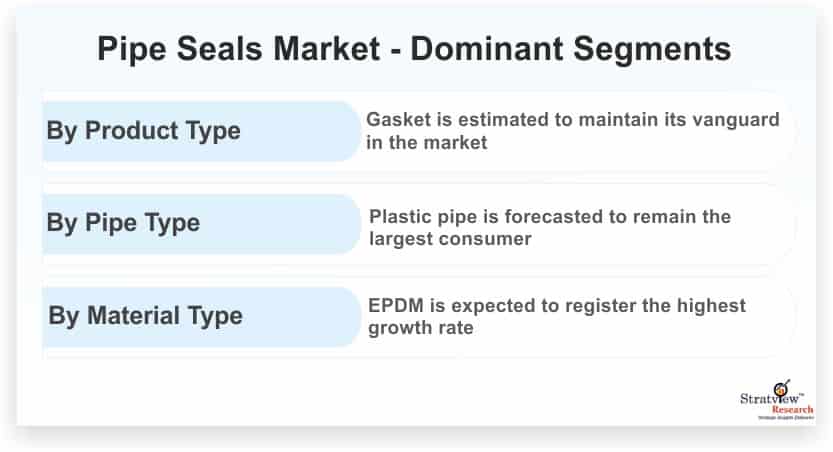Click the word register in third row

pyautogui.click(x=600, y=307)
